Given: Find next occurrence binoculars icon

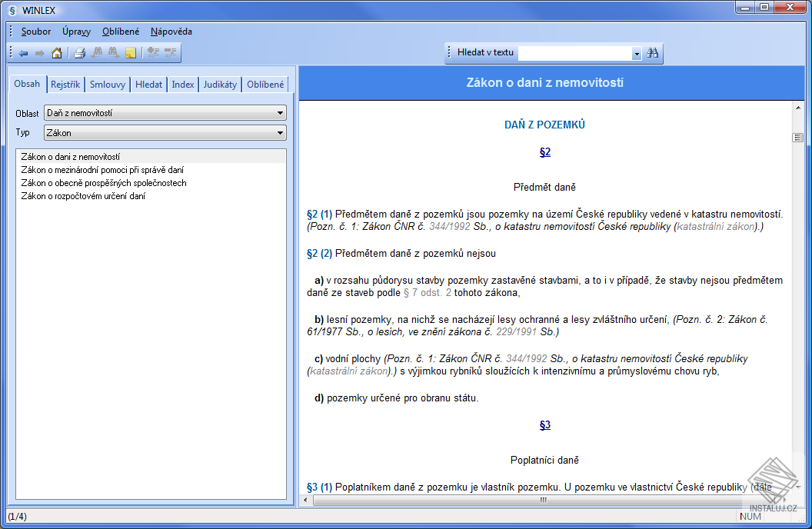Looking at the screenshot, I should 113,53.
